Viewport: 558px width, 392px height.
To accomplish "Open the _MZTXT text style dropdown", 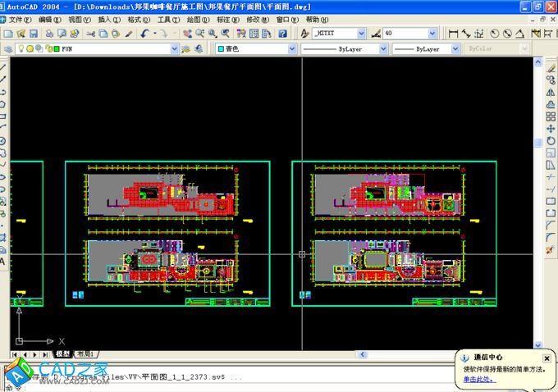I will (359, 34).
